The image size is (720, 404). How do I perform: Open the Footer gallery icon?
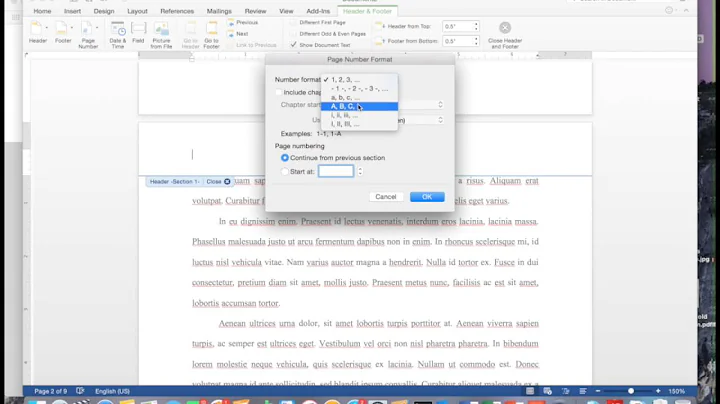tap(62, 28)
